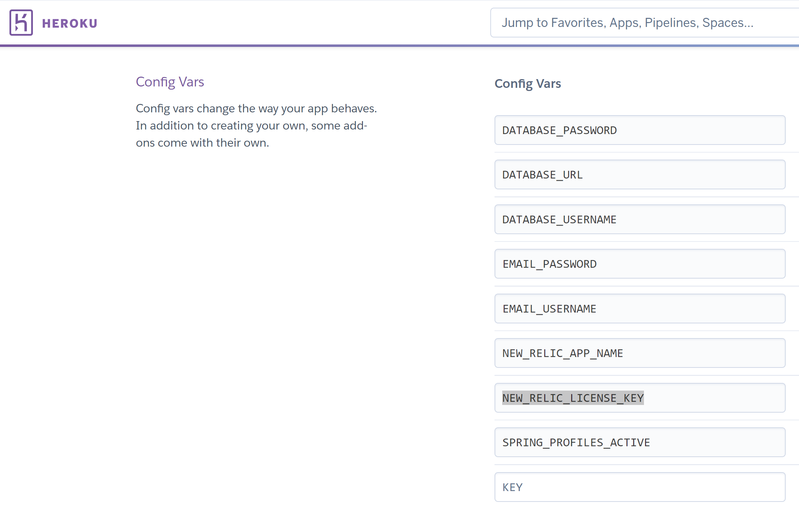Click the sentence 'Config vars change the way your app behaves'
This screenshot has width=799, height=532.
pos(256,108)
